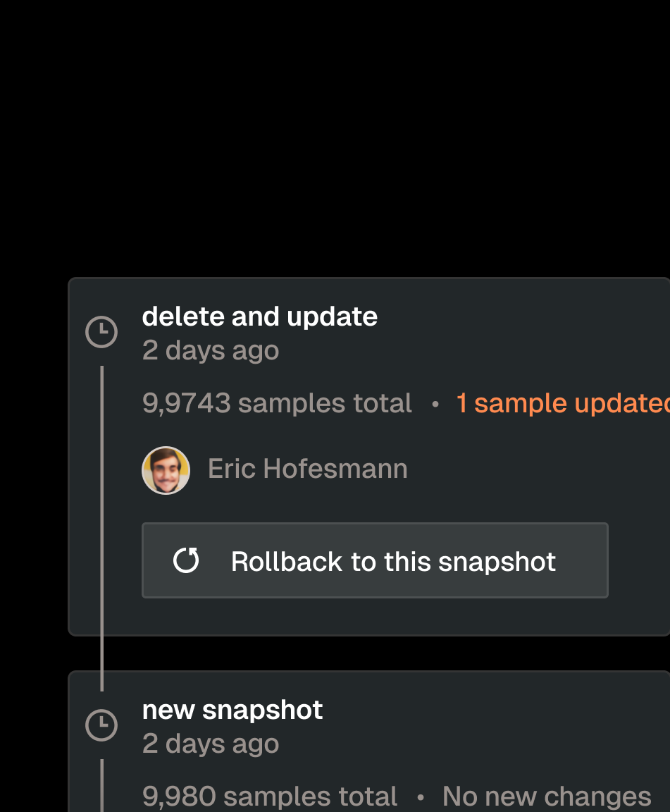Click the Eric Hofesmann author name
This screenshot has height=812, width=670.
coord(307,468)
